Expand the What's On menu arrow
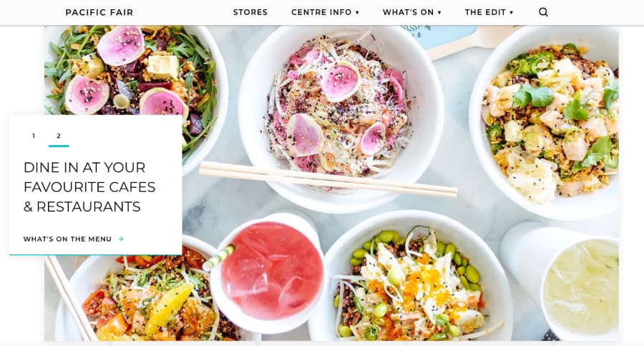This screenshot has width=644, height=346. (x=439, y=13)
